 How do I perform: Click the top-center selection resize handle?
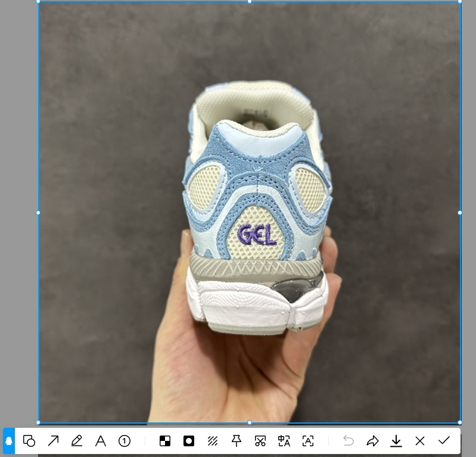(x=250, y=2)
